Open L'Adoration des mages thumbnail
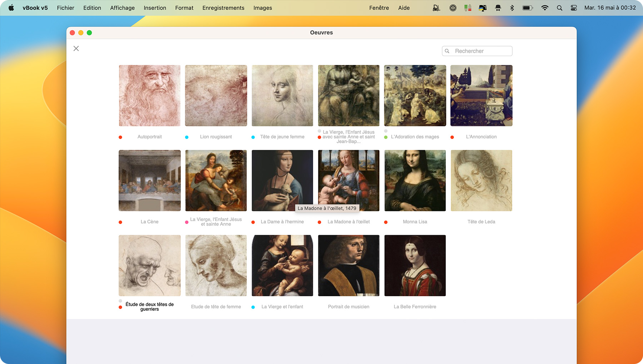The height and width of the screenshot is (364, 643). pyautogui.click(x=415, y=96)
